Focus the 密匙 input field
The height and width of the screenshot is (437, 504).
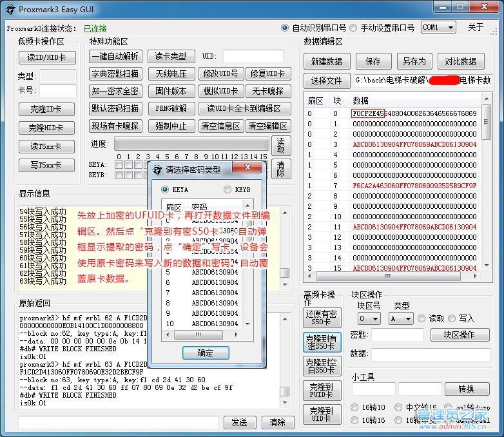pyautogui.click(x=398, y=335)
